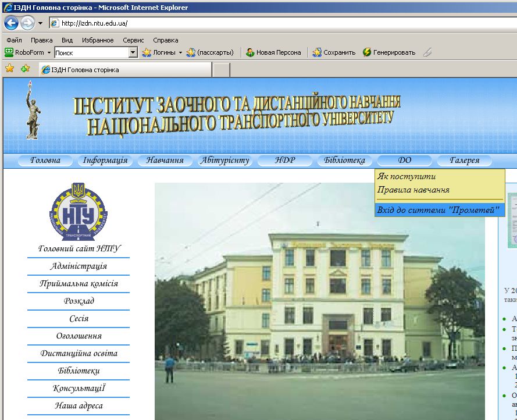Click the university building photo
Viewport: 517px width, 420px height.
(319, 301)
